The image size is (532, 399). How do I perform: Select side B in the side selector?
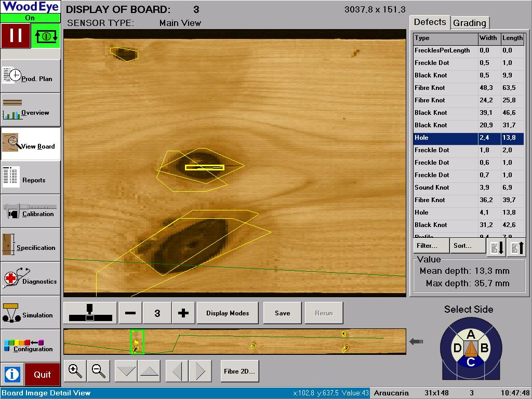point(484,348)
